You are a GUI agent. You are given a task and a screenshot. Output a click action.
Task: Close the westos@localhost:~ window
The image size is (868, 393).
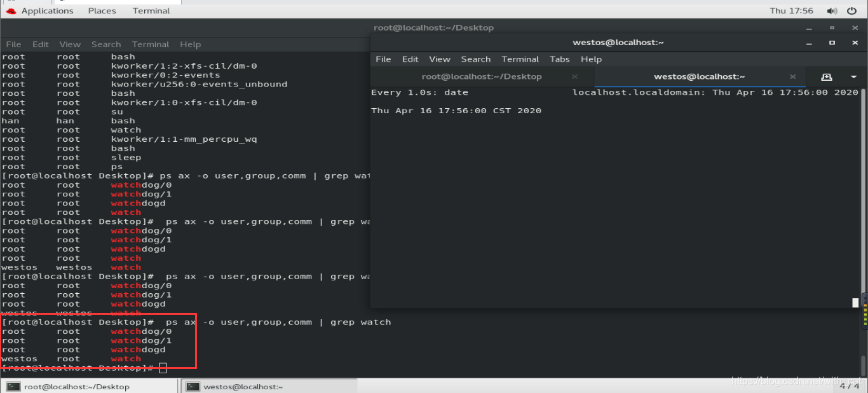click(x=855, y=43)
